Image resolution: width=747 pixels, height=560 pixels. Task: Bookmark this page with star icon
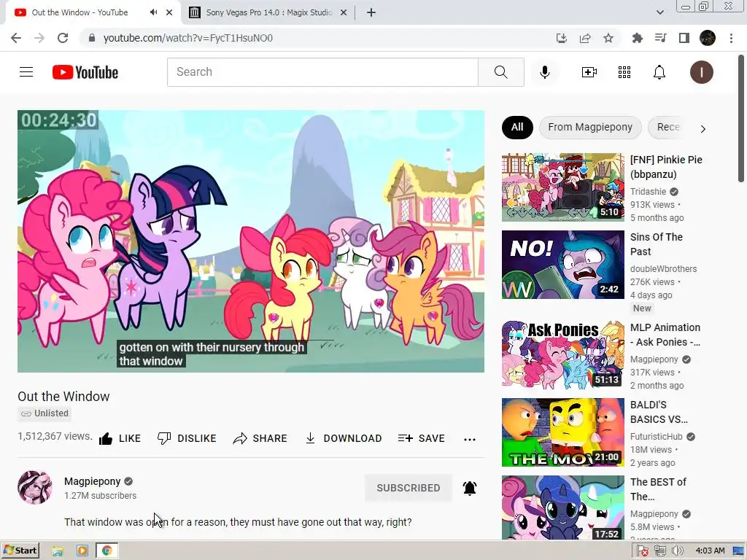(x=608, y=38)
